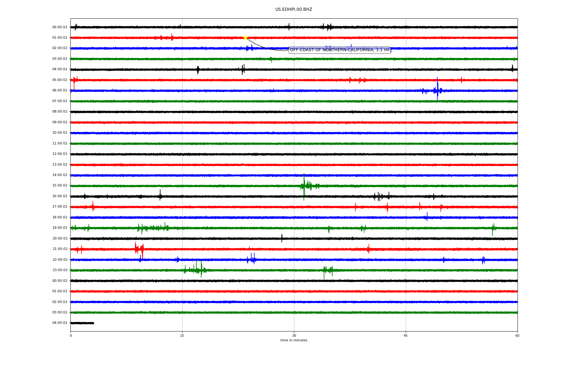Select the 16:00:02 trace label

tap(60, 196)
